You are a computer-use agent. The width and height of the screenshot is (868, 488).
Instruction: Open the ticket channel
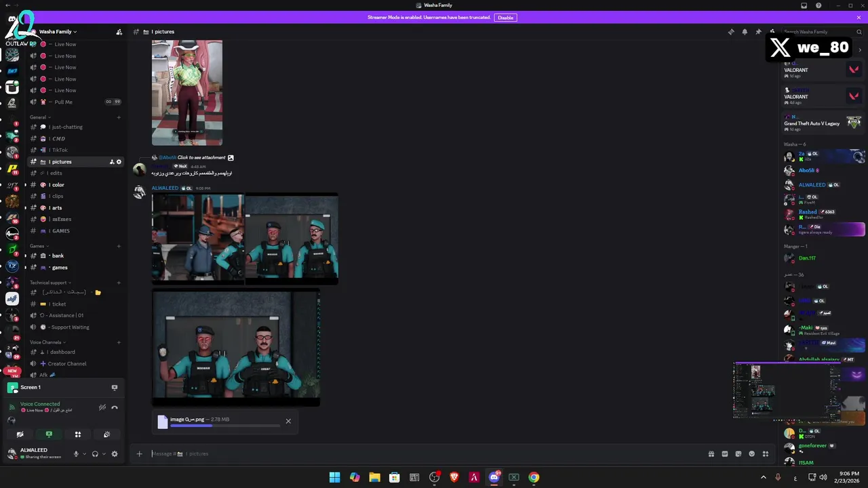click(x=75, y=304)
